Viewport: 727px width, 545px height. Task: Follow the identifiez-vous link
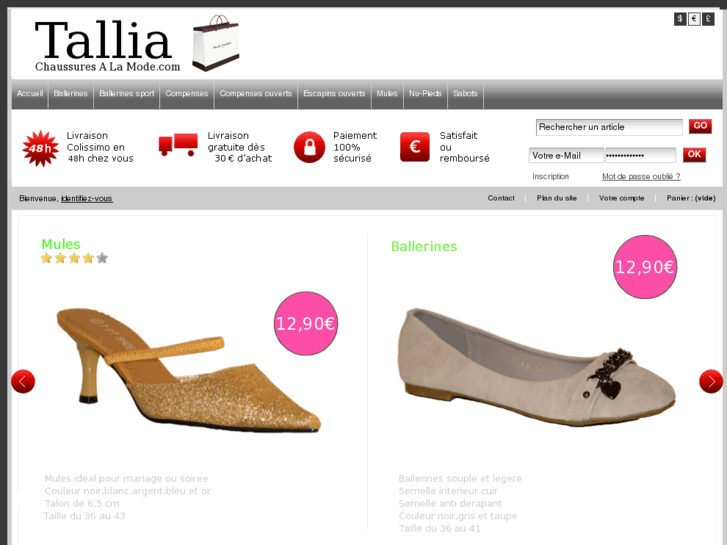[87, 199]
